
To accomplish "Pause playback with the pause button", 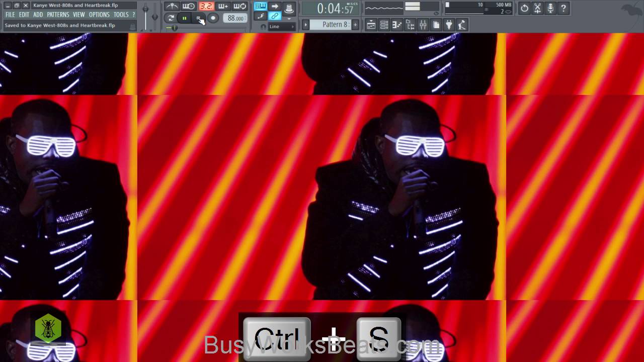I will pos(185,18).
